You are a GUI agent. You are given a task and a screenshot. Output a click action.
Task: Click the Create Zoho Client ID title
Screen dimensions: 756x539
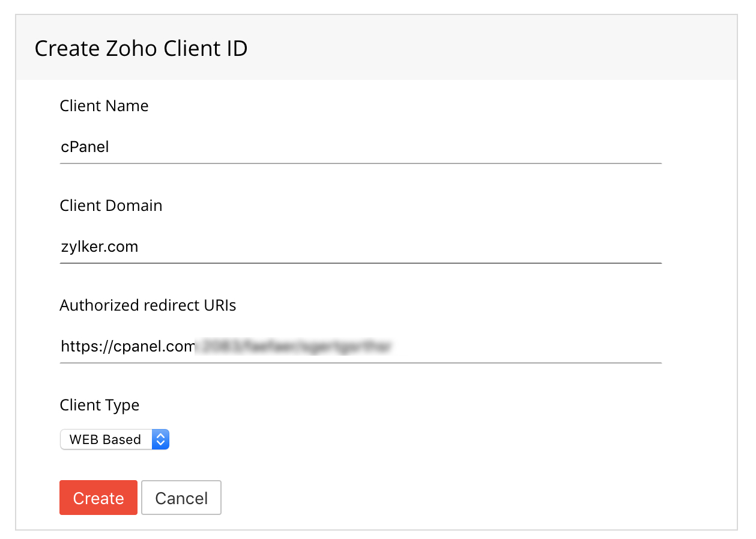point(141,48)
